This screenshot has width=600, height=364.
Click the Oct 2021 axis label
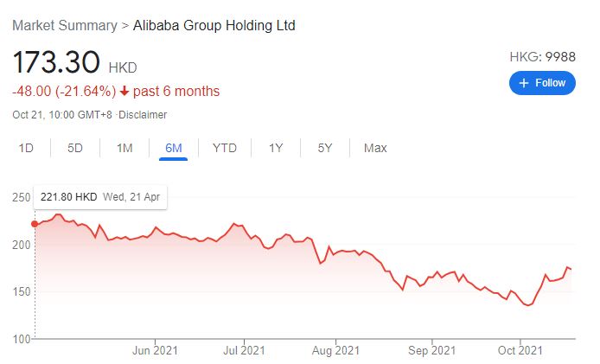(520, 350)
